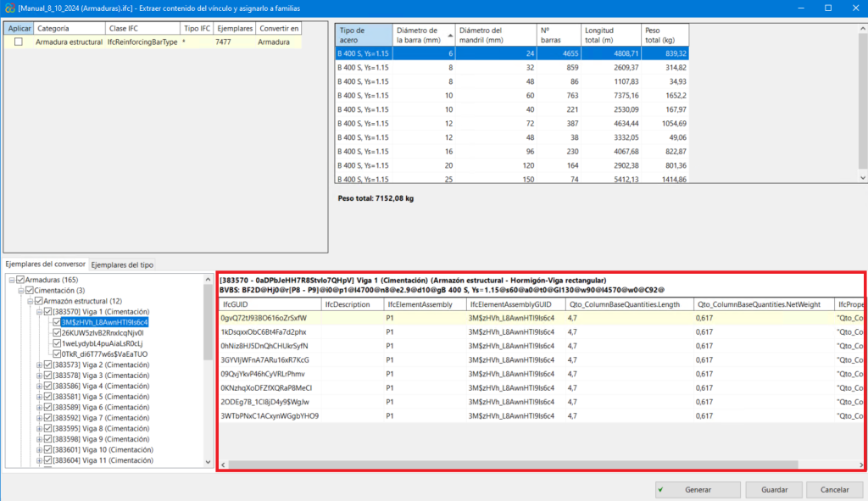Click the Qto_ColumnBaseQuantities.NetWeight column header

point(764,304)
